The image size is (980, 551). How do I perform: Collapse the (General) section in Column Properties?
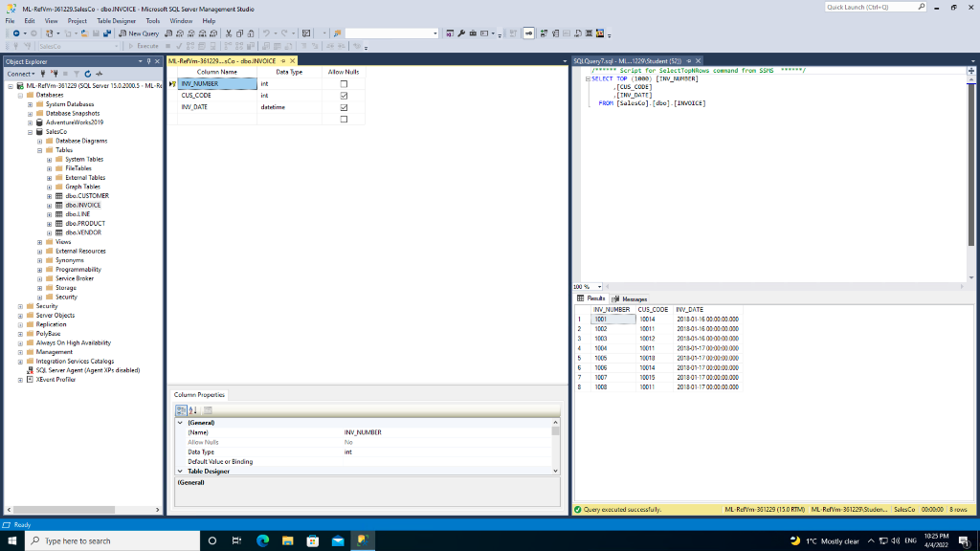180,423
